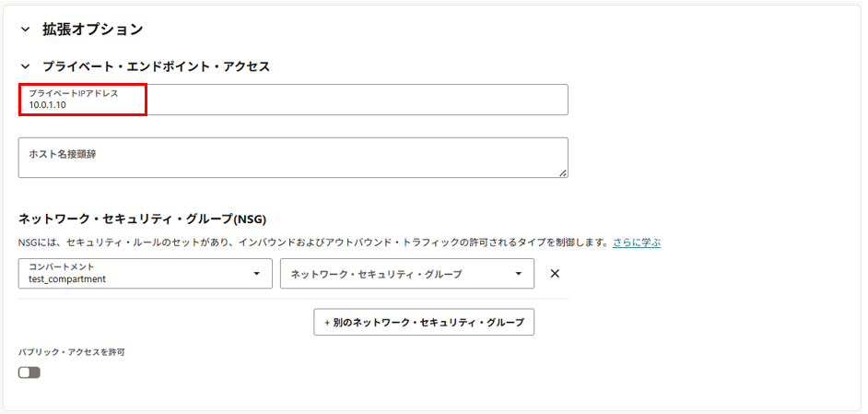
Task: Click the ネットワーク・セキュリティ・グループ(NSG) section heading
Action: [142, 219]
